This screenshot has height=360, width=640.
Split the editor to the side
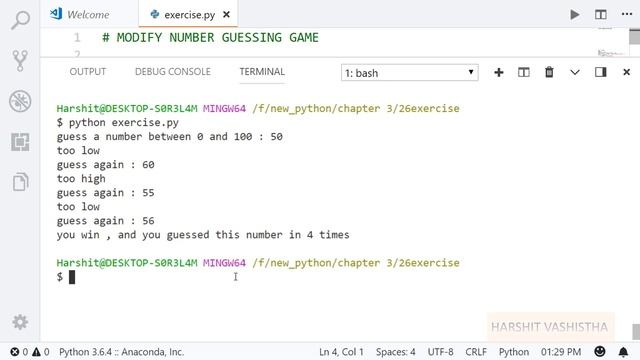[x=600, y=15]
